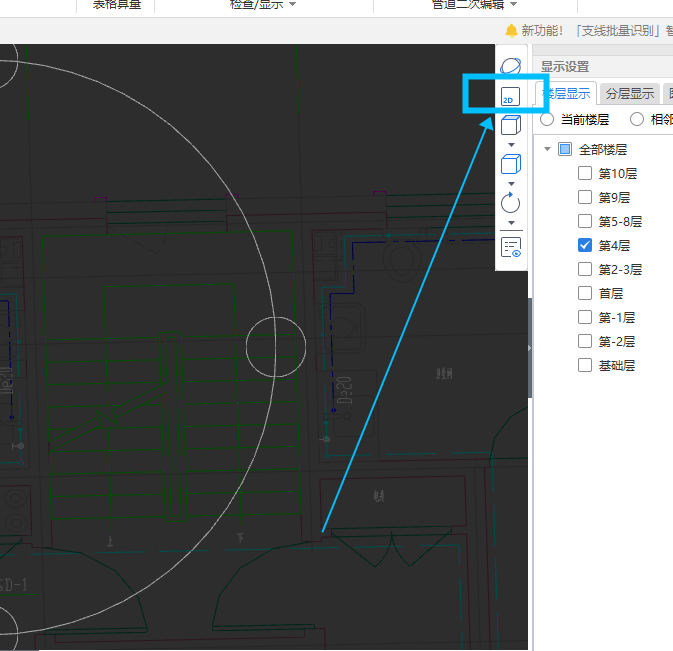This screenshot has height=651, width=673.
Task: Switch to 楼层显示 tab
Action: pyautogui.click(x=566, y=94)
